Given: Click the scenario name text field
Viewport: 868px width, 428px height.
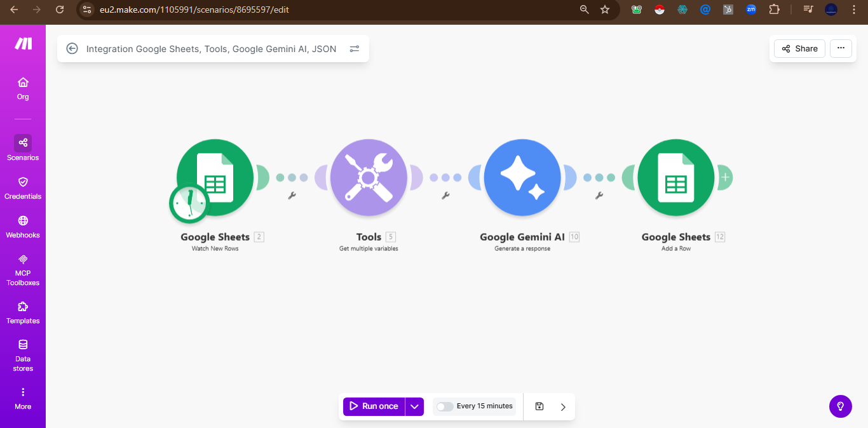Looking at the screenshot, I should pos(211,49).
